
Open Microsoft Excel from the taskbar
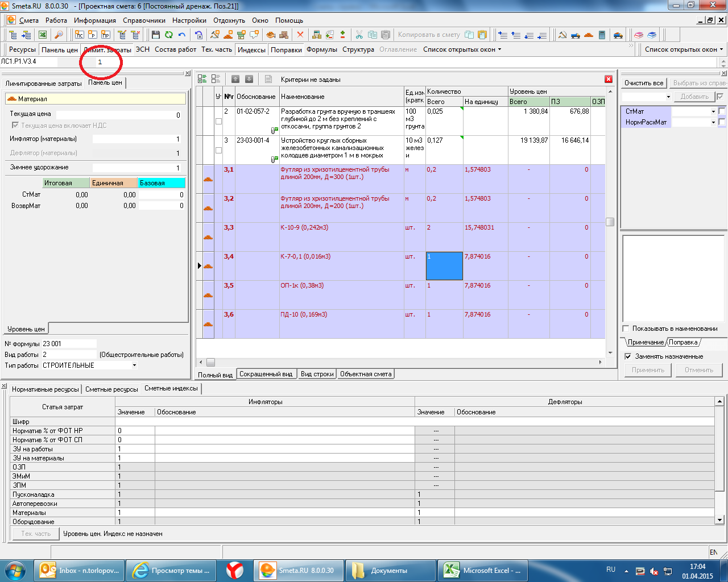click(483, 570)
